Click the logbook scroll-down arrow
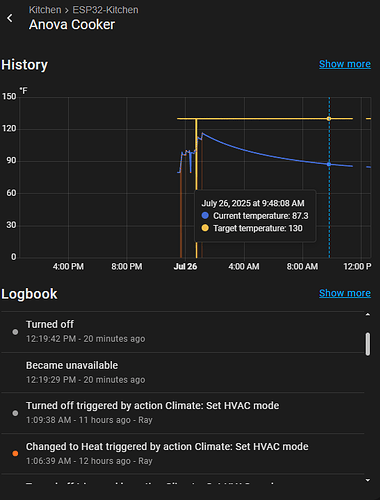 (x=368, y=480)
